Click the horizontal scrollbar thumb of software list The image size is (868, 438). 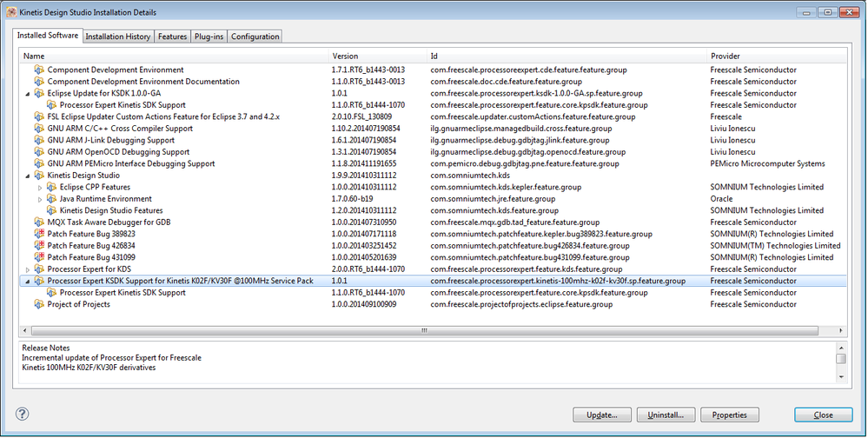(425, 330)
